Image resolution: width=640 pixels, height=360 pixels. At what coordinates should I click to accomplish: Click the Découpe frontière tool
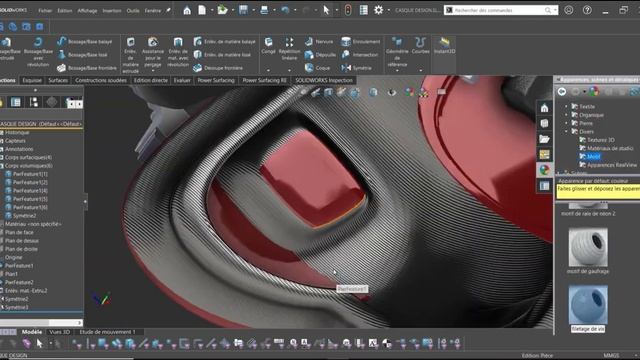tap(218, 68)
